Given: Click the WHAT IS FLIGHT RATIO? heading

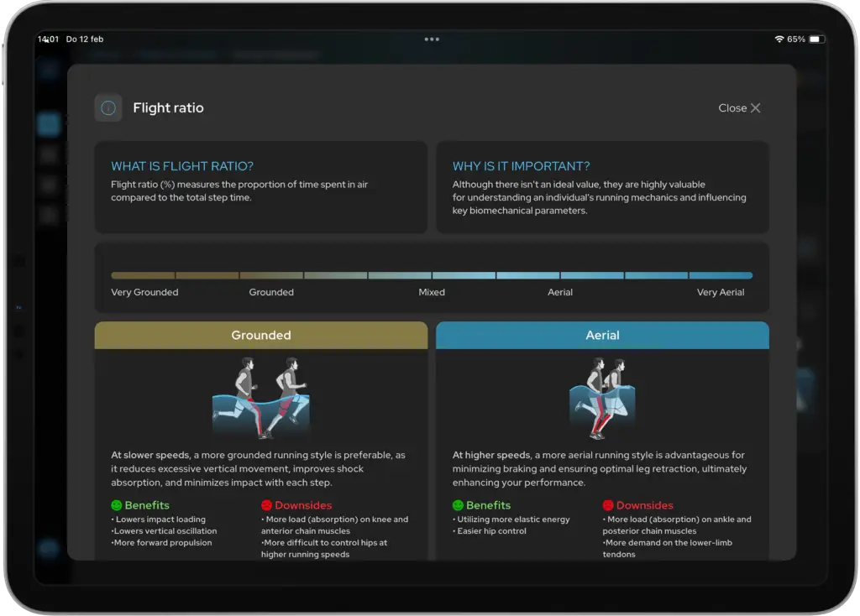Looking at the screenshot, I should tap(182, 166).
